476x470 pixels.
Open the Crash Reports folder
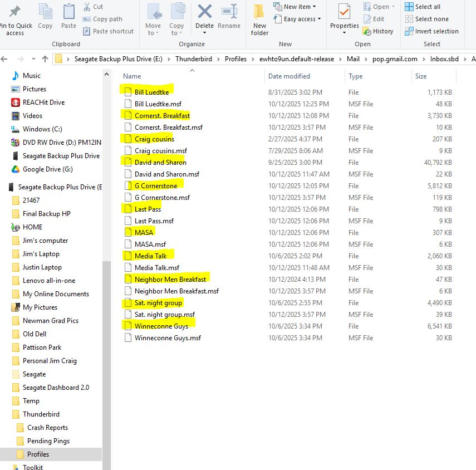(42, 428)
